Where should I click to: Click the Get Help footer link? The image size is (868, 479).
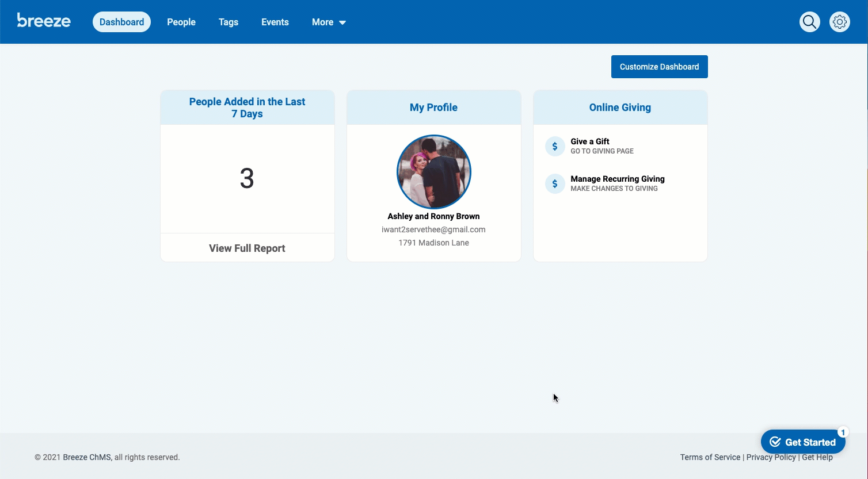817,458
